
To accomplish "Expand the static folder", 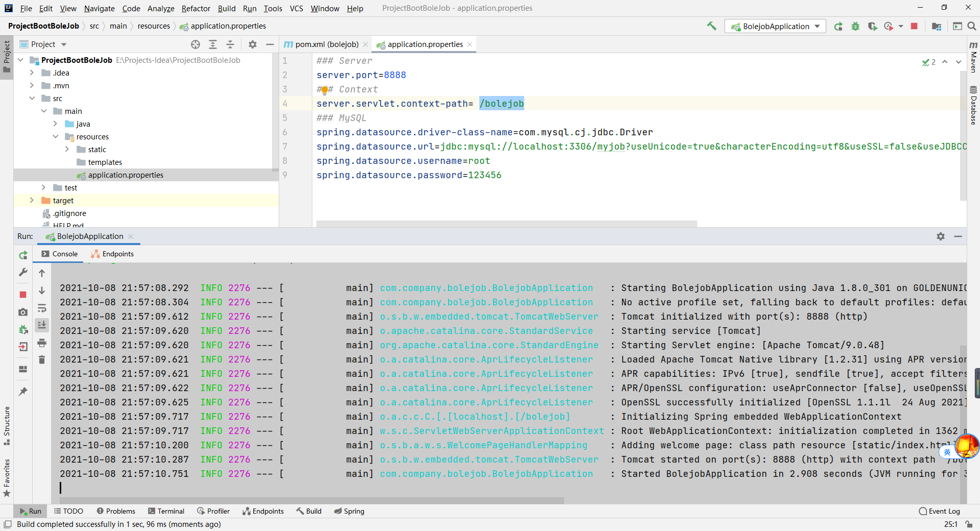I will coord(67,150).
